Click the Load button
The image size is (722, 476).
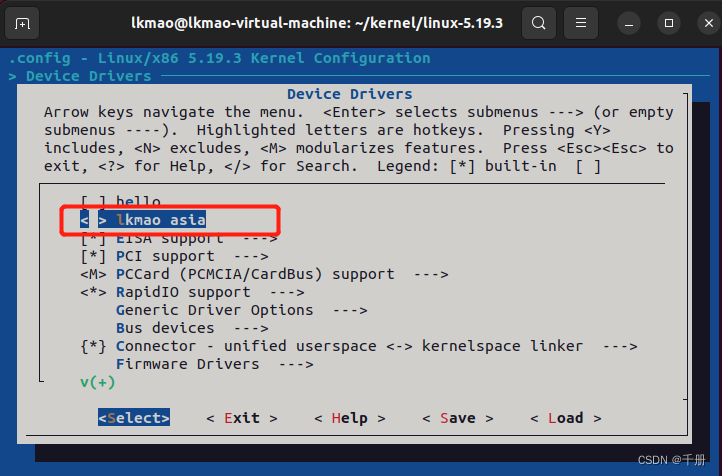pyautogui.click(x=565, y=418)
